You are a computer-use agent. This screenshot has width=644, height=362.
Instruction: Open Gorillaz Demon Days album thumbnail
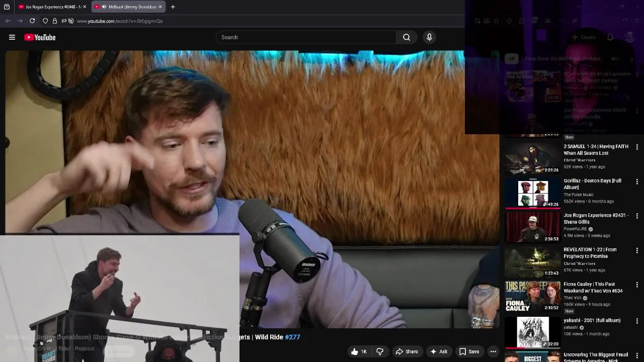[532, 193]
